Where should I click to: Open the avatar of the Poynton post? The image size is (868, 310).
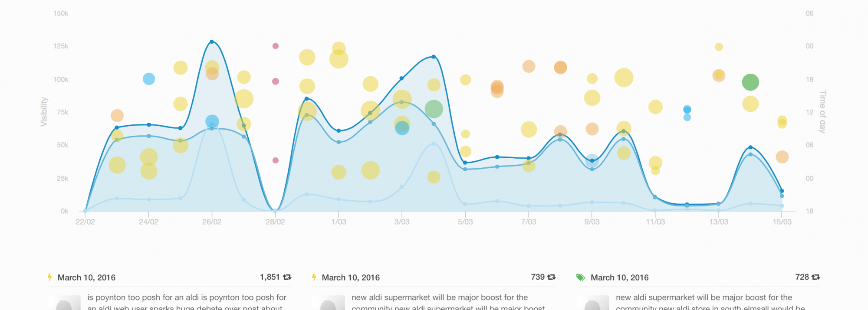click(64, 303)
